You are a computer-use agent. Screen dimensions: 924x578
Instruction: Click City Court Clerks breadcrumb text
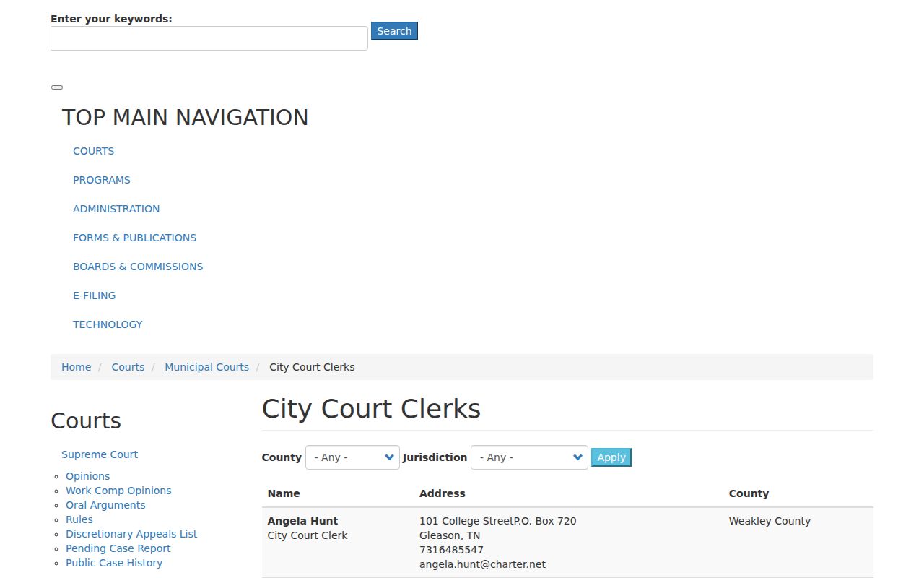click(312, 367)
